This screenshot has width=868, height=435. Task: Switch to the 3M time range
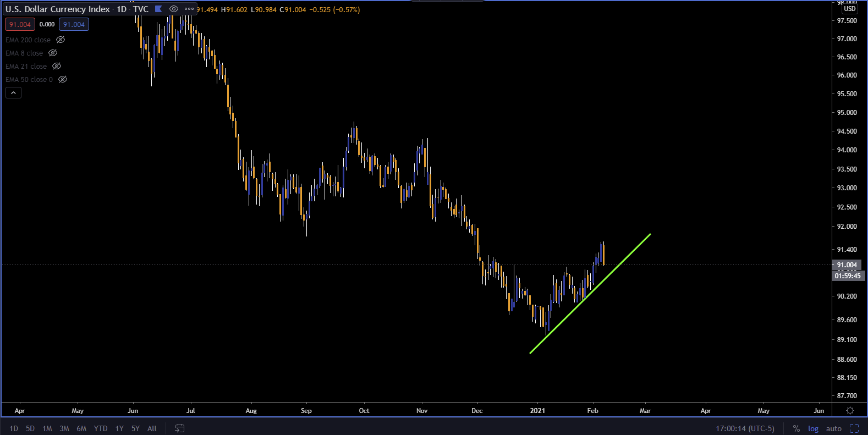[64, 428]
